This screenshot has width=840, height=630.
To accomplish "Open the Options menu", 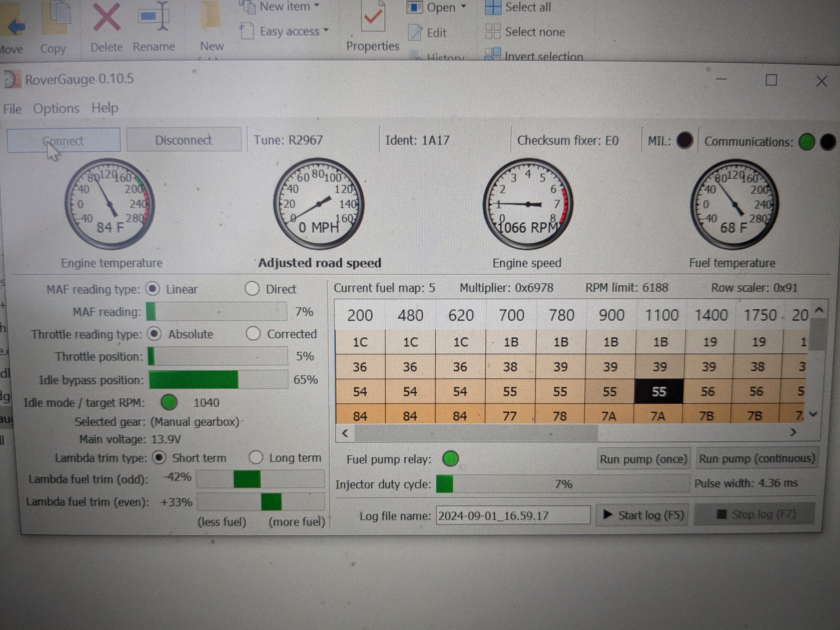I will click(56, 109).
